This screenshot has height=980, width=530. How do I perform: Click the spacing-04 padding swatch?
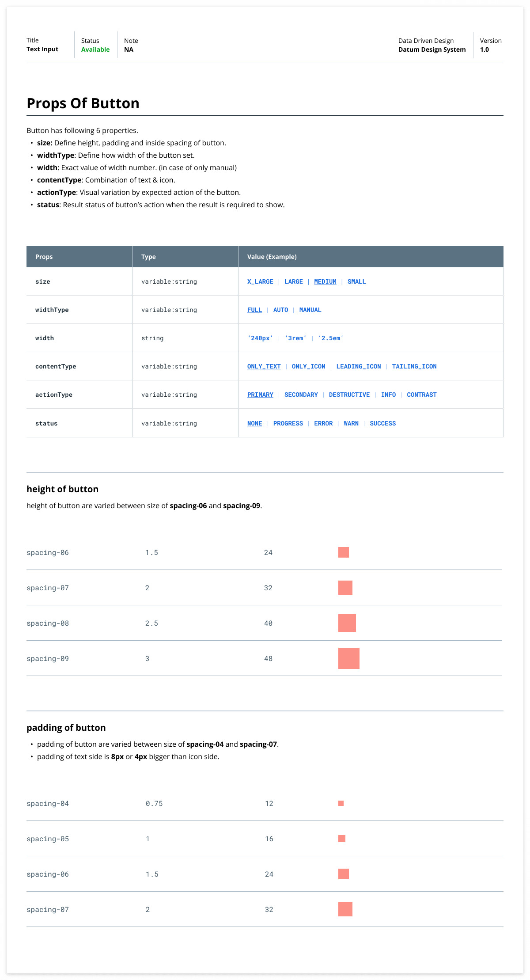point(341,803)
